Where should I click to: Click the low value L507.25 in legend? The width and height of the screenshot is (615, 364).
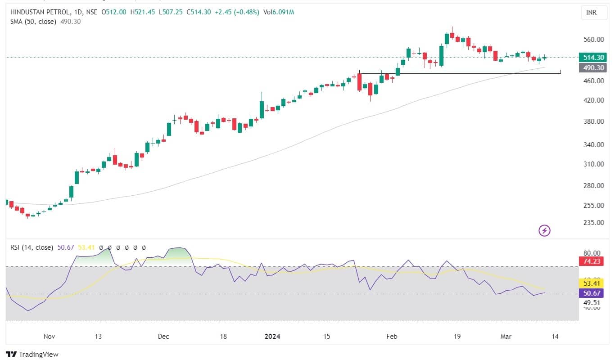click(171, 13)
